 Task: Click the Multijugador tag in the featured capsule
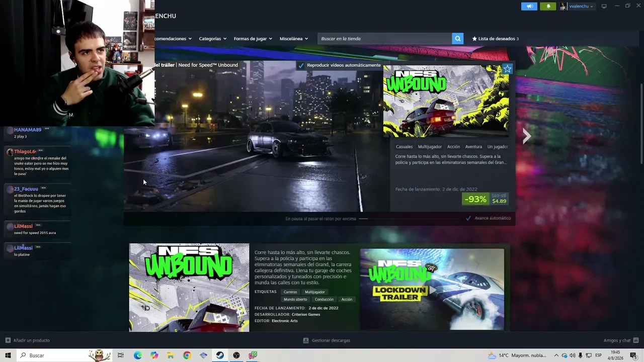tap(430, 147)
